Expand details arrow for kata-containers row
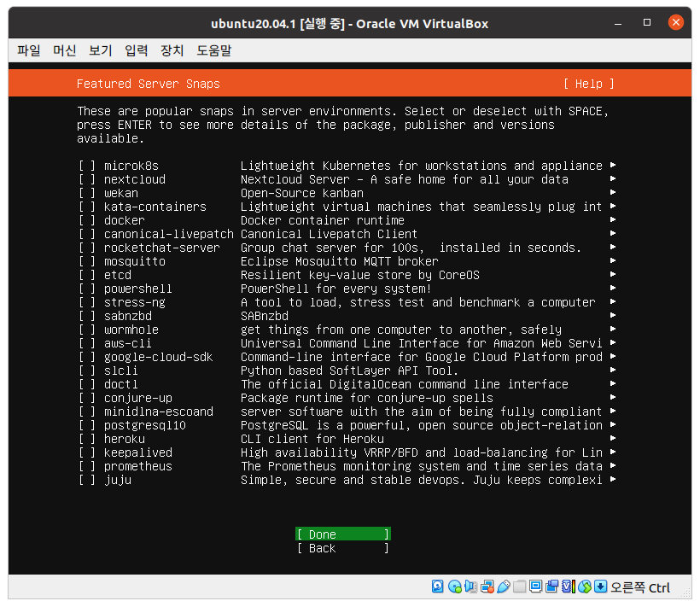This screenshot has height=607, width=700. click(613, 207)
